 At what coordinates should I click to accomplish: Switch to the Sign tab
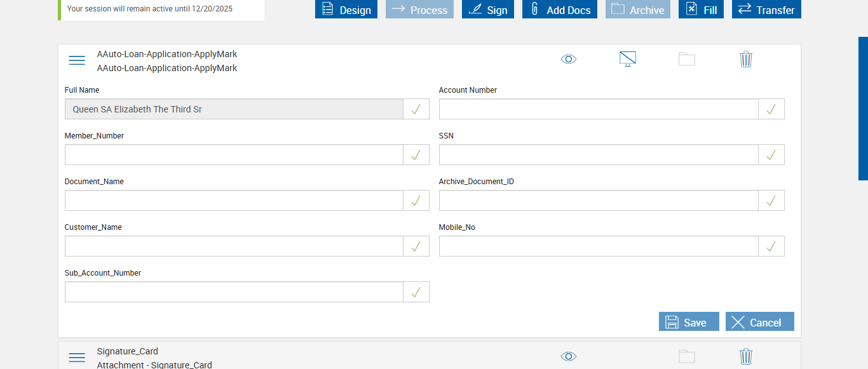(488, 10)
